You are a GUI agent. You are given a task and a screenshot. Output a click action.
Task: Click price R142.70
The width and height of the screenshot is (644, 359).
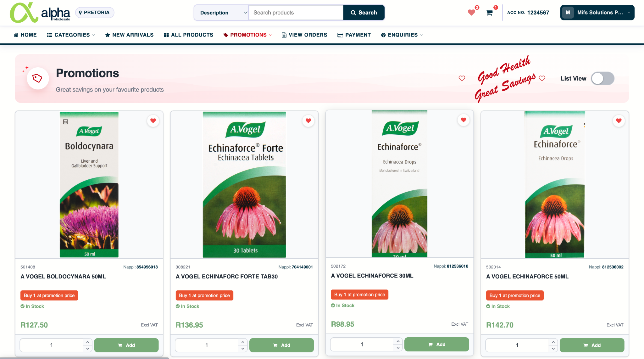pos(500,325)
